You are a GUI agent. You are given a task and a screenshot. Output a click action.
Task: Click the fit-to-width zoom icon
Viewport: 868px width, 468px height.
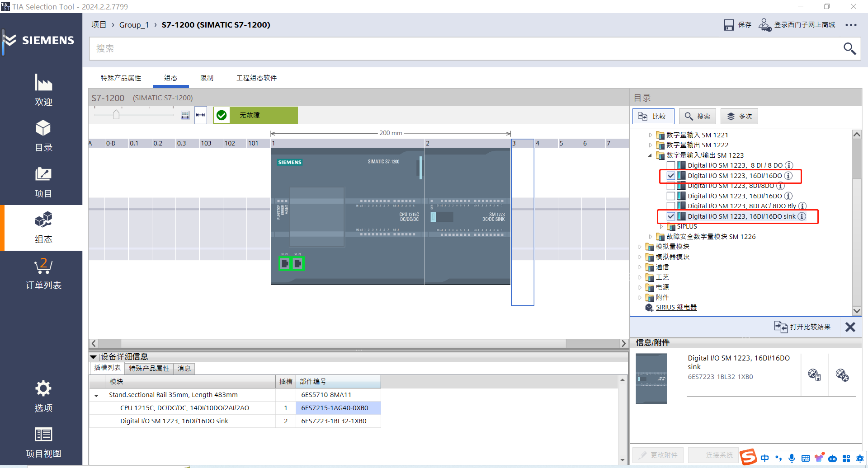pyautogui.click(x=201, y=115)
